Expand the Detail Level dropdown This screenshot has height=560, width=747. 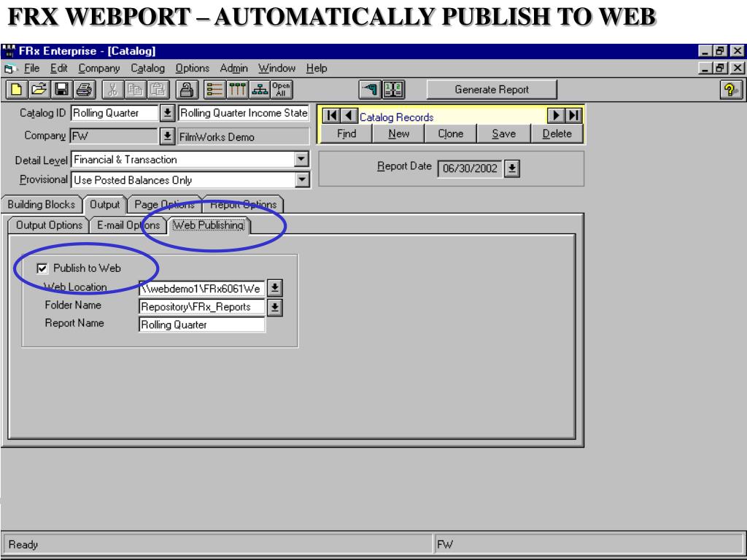pyautogui.click(x=301, y=159)
